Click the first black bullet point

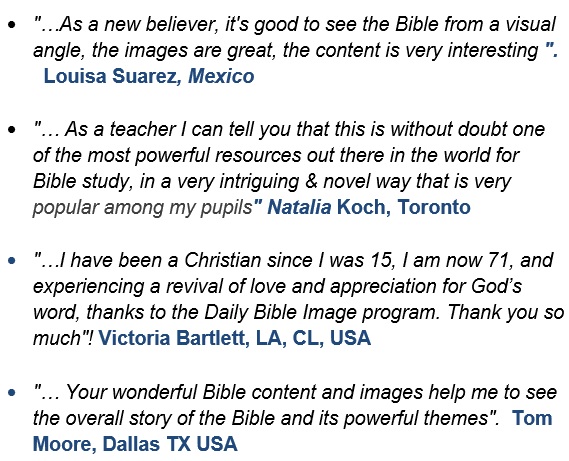12,25
